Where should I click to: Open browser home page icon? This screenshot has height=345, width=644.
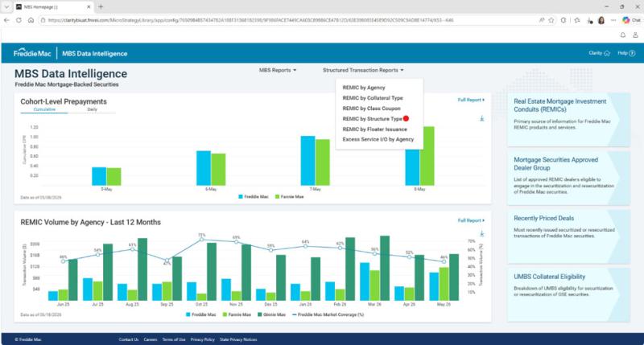pos(31,20)
